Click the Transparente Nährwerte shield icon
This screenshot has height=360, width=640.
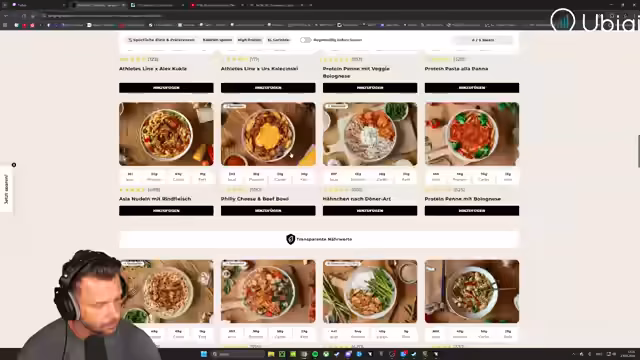(x=290, y=239)
